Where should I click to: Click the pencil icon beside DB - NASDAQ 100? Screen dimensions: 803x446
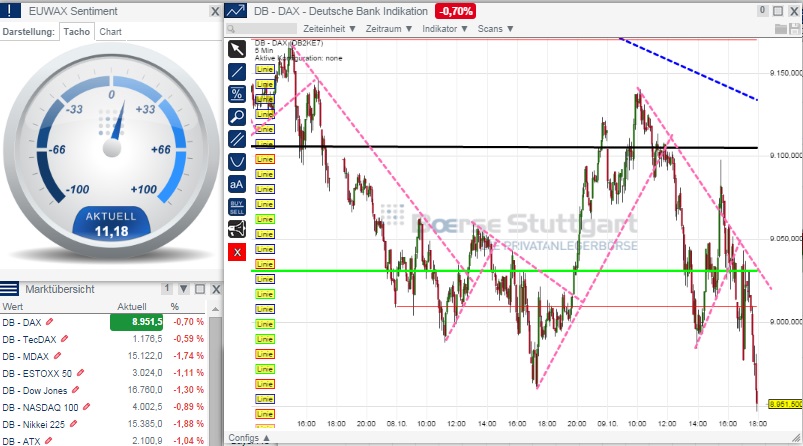point(87,407)
